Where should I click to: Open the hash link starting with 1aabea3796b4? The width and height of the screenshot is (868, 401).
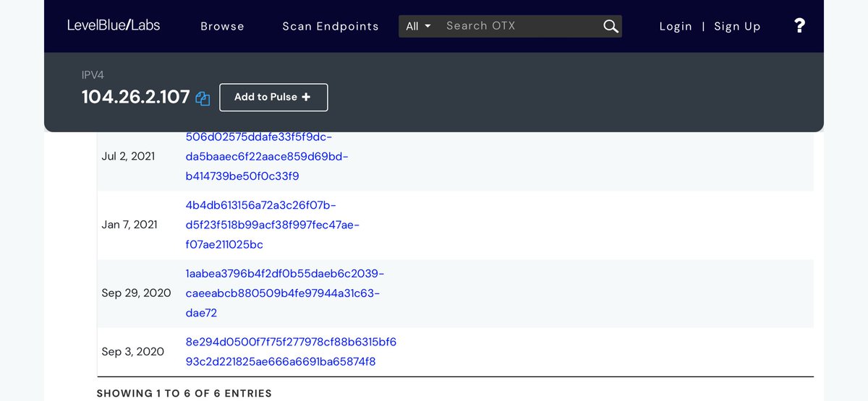tap(284, 293)
